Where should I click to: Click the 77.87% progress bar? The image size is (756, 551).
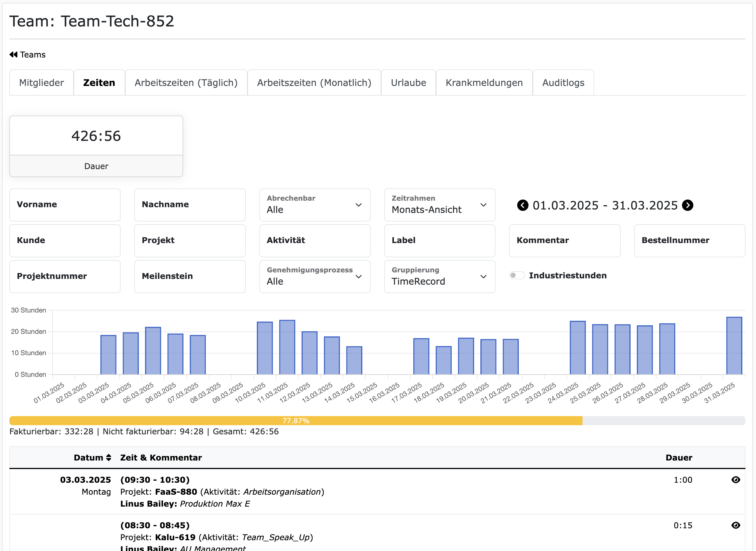[295, 420]
